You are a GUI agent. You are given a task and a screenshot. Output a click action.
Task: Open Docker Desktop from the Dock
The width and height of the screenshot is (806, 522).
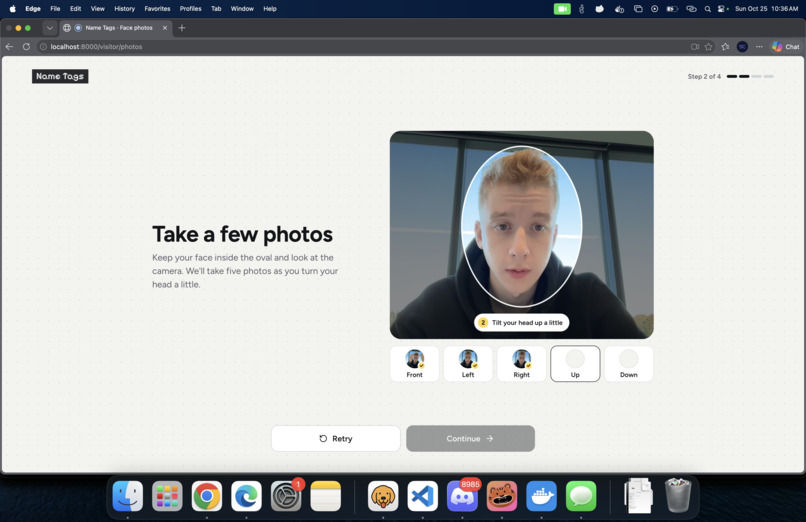pos(541,496)
